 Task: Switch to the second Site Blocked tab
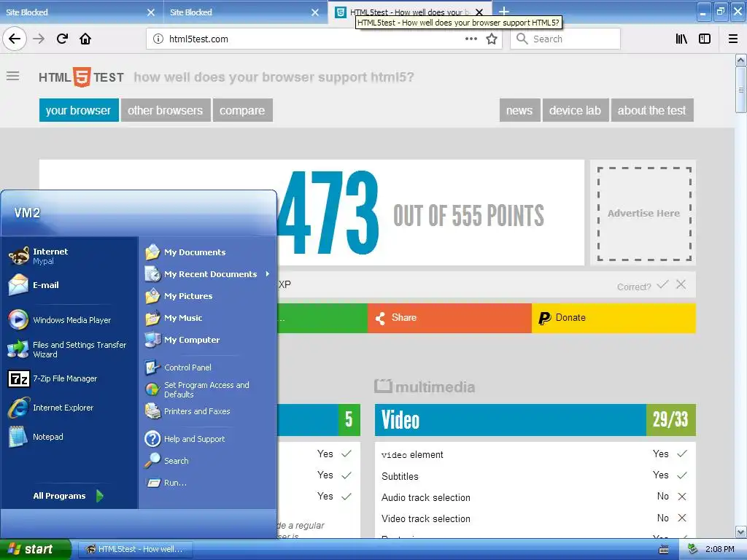click(245, 12)
